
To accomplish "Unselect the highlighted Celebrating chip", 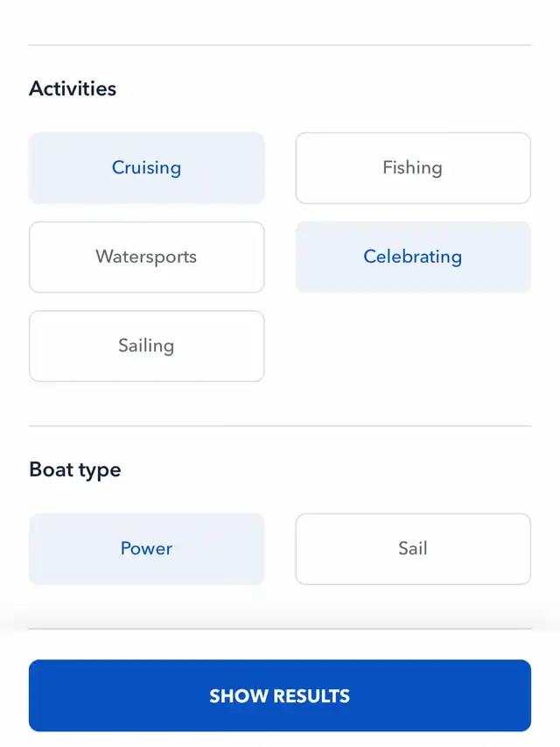I will [x=413, y=257].
